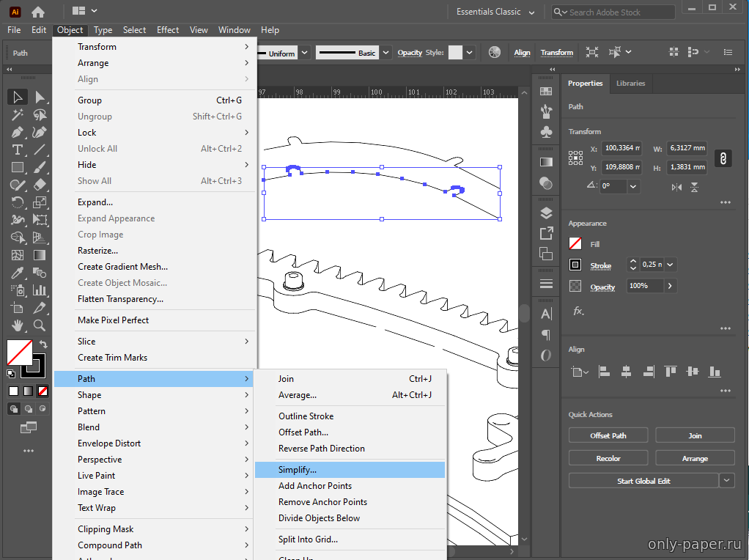Click the Offset Path quick action

608,436
